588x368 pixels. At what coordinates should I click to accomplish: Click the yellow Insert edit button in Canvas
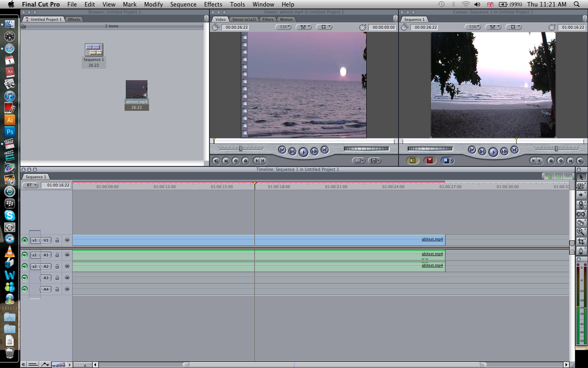coord(412,161)
